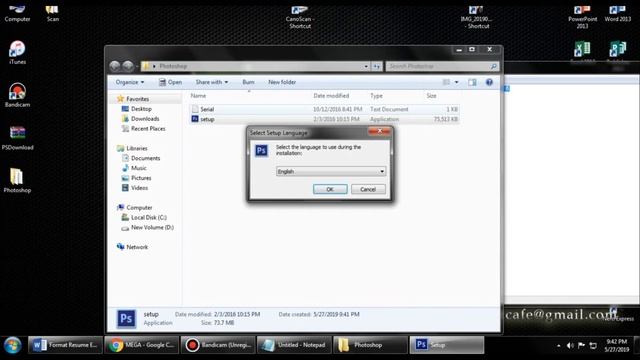Open Music library

click(138, 168)
